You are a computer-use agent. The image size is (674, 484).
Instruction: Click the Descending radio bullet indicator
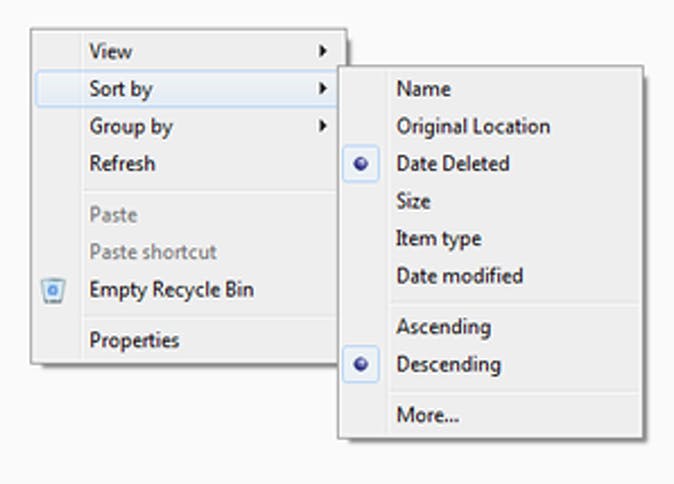click(x=361, y=365)
